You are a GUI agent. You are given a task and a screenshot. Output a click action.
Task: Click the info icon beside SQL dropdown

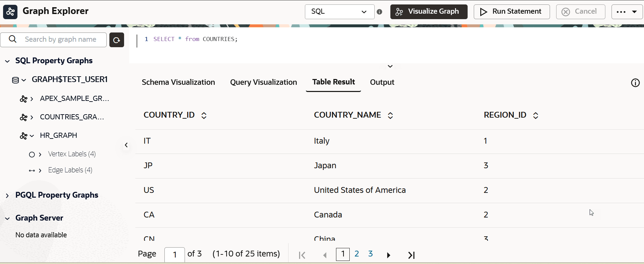point(379,12)
